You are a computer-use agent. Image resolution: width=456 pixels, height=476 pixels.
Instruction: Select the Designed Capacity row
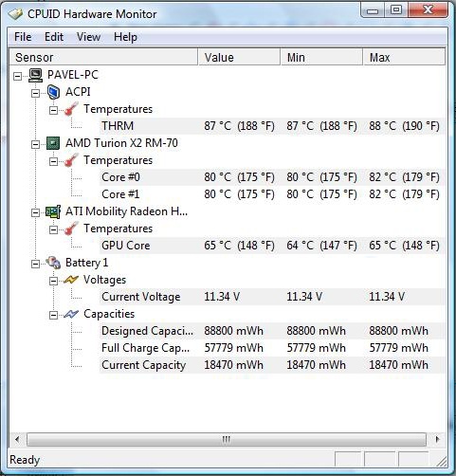(272, 331)
